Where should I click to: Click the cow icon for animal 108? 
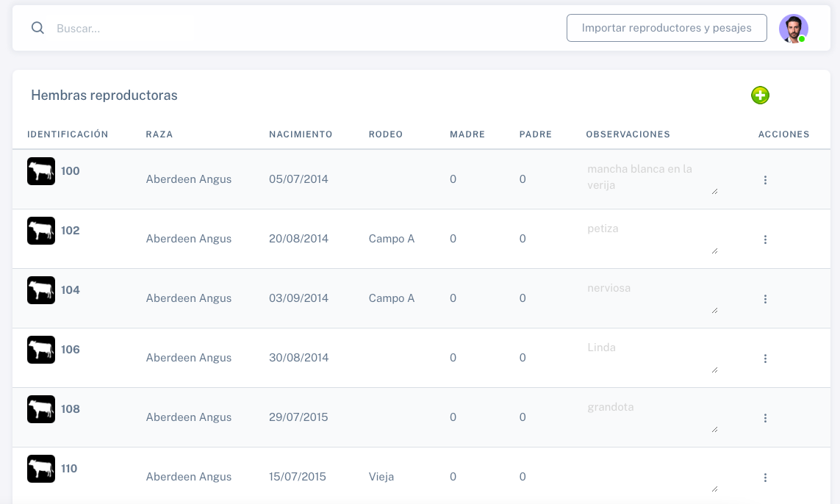41,409
